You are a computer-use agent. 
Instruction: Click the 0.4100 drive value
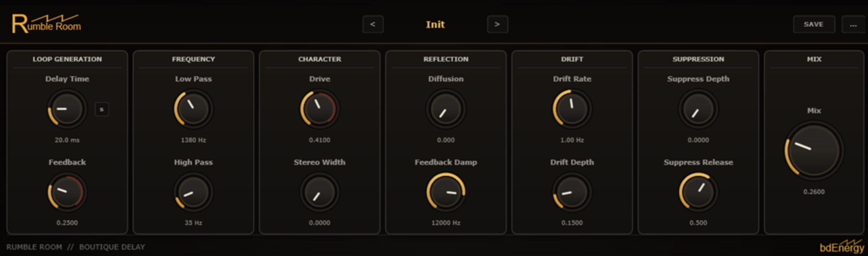tap(320, 140)
